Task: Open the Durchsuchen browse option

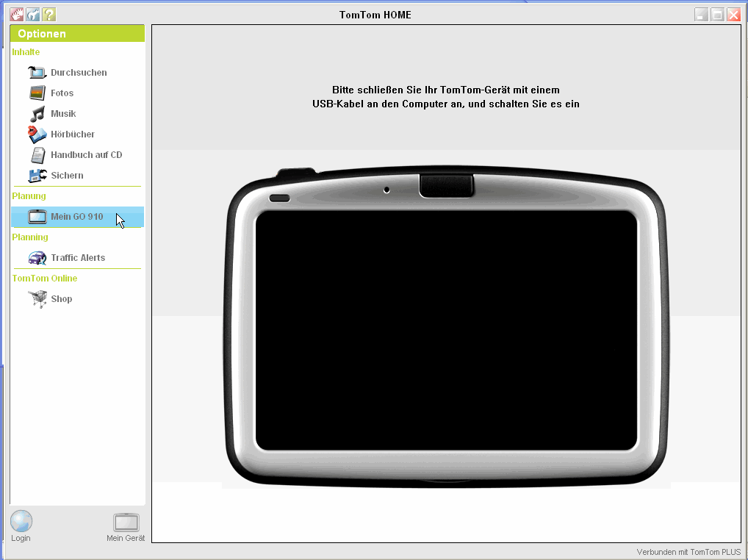Action: coord(78,73)
